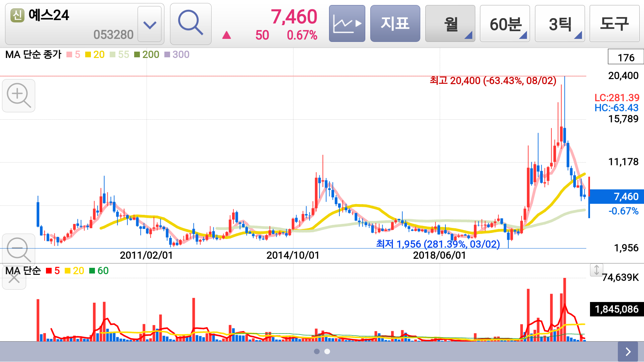Click the MA 20 yellow swatch in price legend
This screenshot has height=362, width=644.
pyautogui.click(x=88, y=55)
